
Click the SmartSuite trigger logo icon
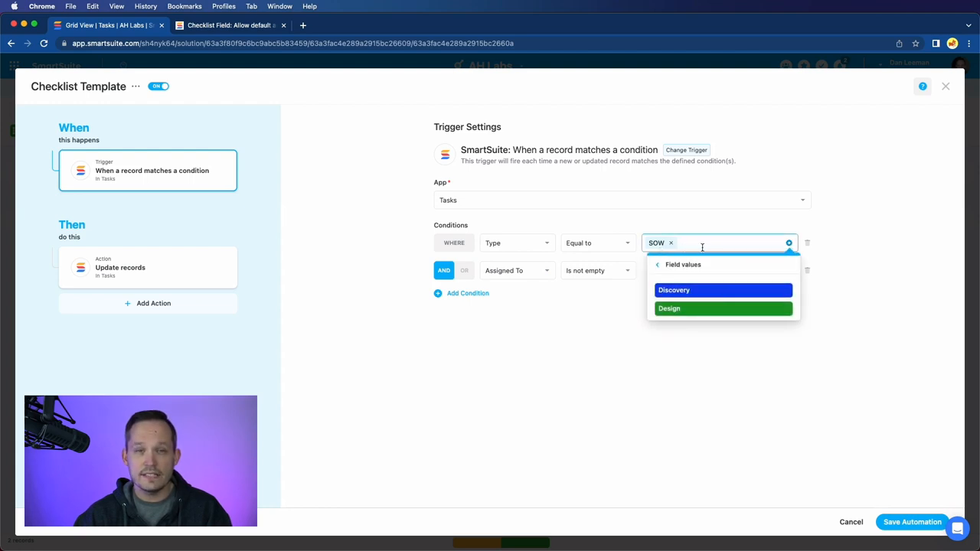click(445, 155)
